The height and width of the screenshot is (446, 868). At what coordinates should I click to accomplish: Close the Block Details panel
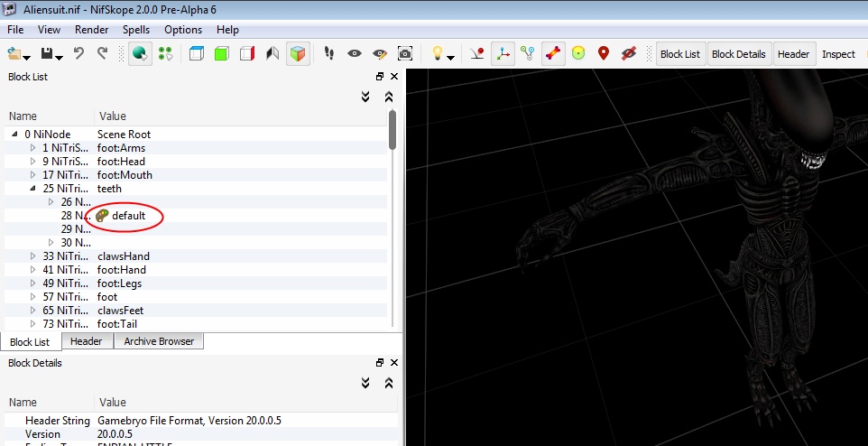pos(394,363)
